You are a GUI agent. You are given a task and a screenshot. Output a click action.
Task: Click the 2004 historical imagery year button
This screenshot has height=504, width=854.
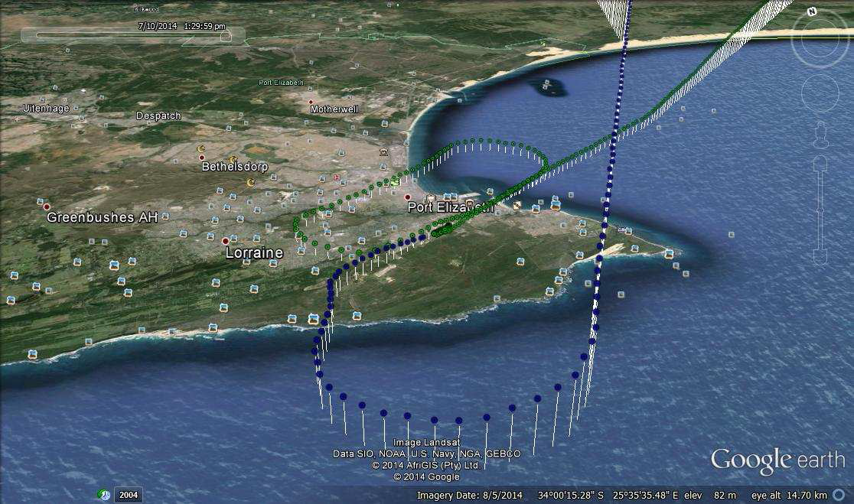tap(128, 495)
